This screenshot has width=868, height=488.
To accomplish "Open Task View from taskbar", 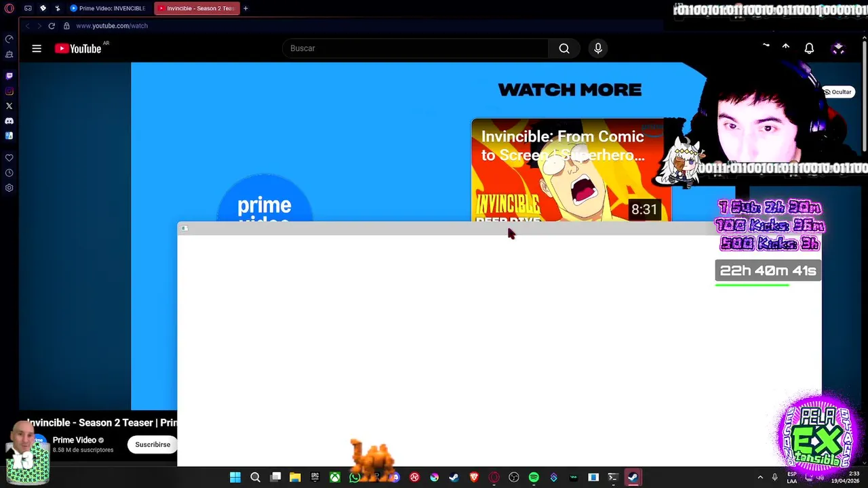I will pos(275,477).
